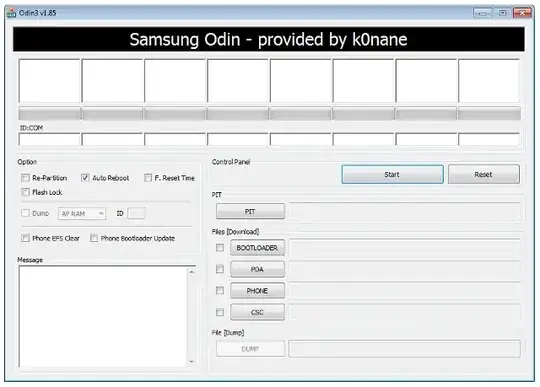Click the Message box scrollbar down arrow
540x387 pixels.
pos(191,362)
